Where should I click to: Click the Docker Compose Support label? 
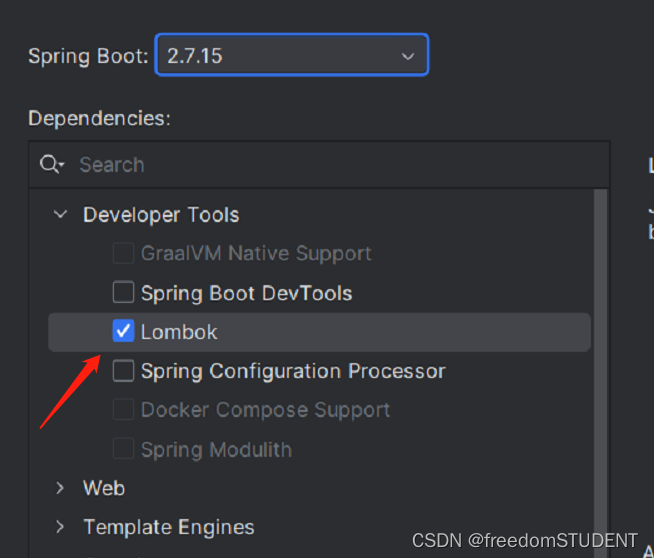[x=265, y=410]
